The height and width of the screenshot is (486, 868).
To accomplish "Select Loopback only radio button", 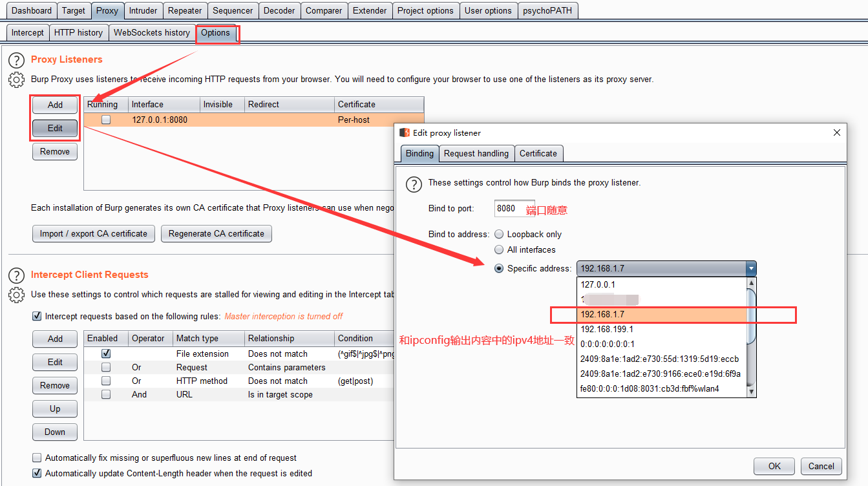I will click(499, 235).
